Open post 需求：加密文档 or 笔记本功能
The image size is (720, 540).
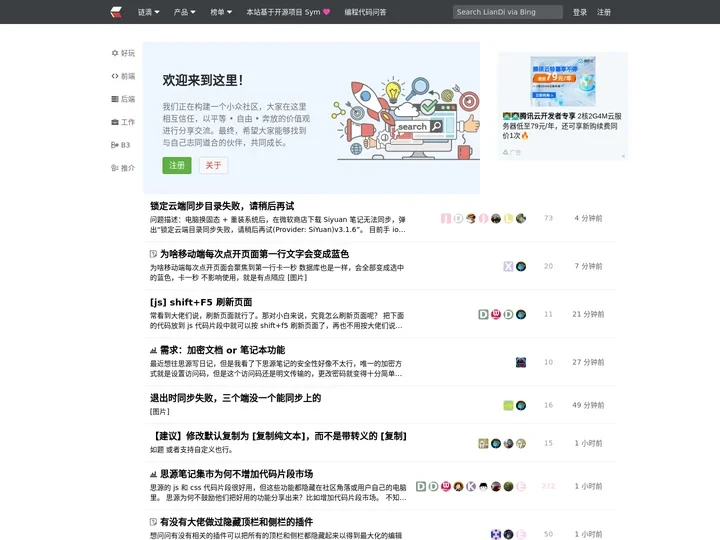(222, 350)
